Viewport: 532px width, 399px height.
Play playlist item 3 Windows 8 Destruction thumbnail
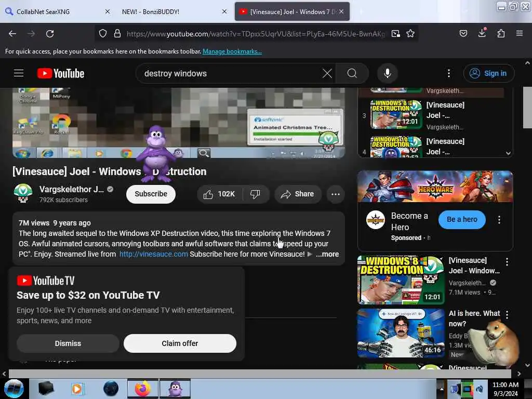[x=396, y=114]
